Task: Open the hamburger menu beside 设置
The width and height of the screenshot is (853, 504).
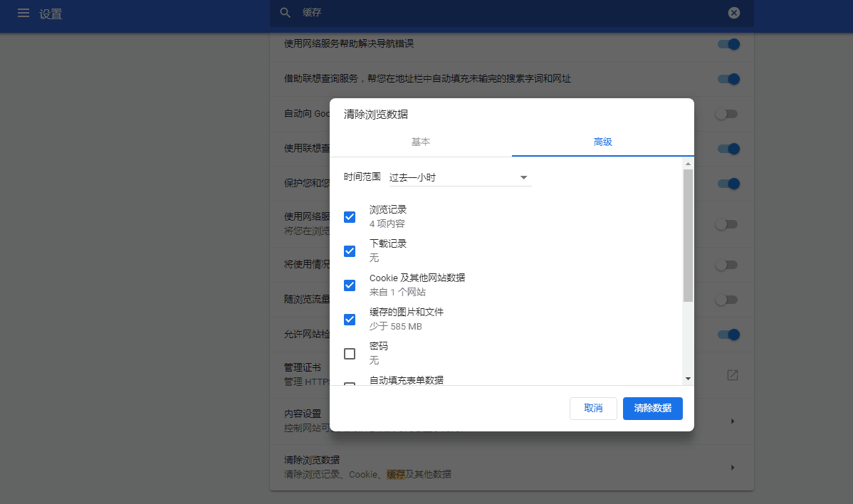Action: click(23, 14)
